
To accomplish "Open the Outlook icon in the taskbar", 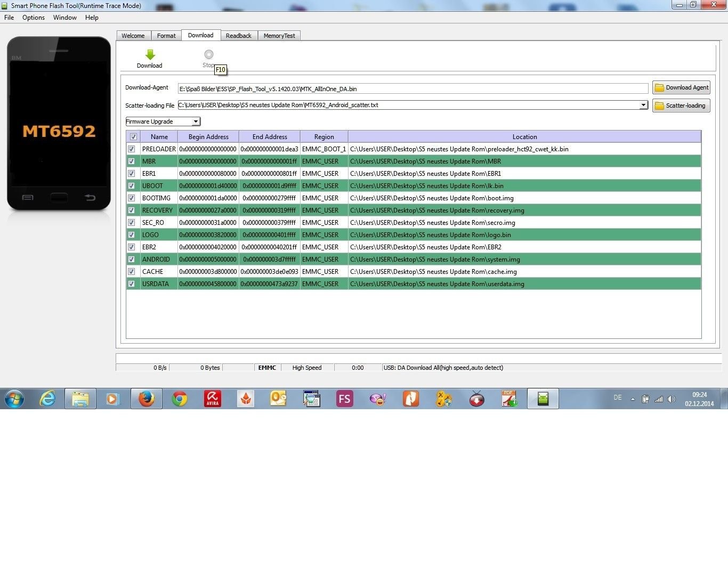I will point(279,399).
